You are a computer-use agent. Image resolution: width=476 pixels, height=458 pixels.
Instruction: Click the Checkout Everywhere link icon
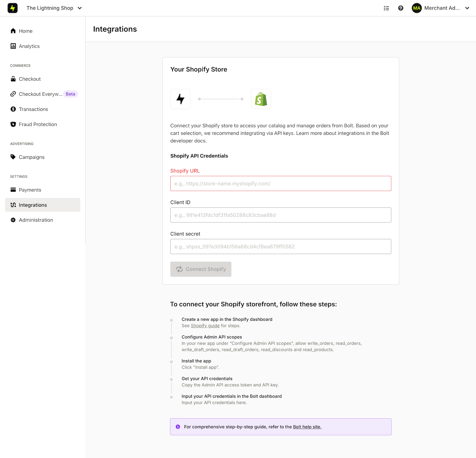pyautogui.click(x=13, y=94)
